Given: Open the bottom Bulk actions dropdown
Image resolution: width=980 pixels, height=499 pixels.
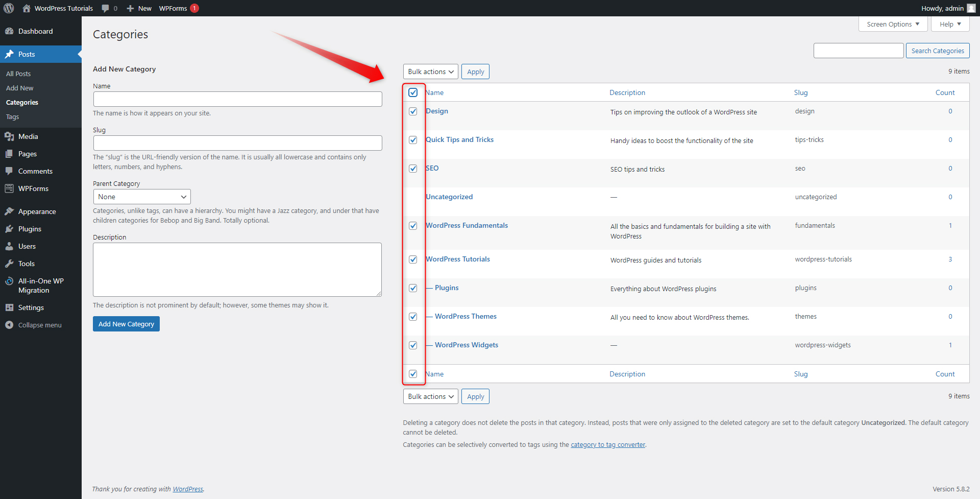Looking at the screenshot, I should pos(430,396).
